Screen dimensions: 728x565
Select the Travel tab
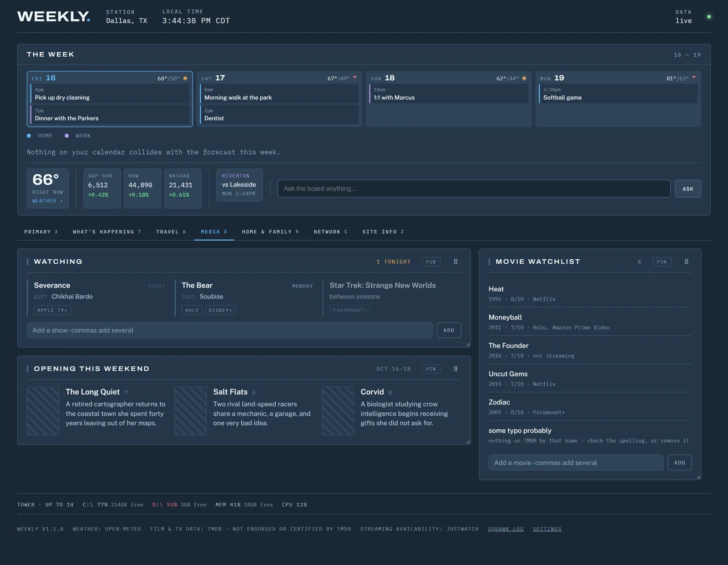171,232
